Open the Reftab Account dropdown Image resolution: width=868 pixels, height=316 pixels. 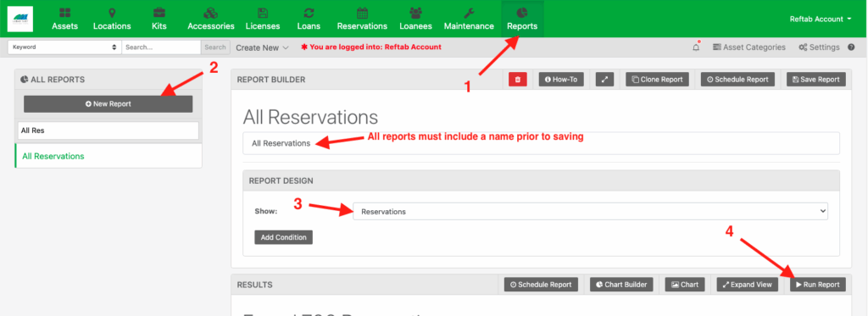point(821,19)
